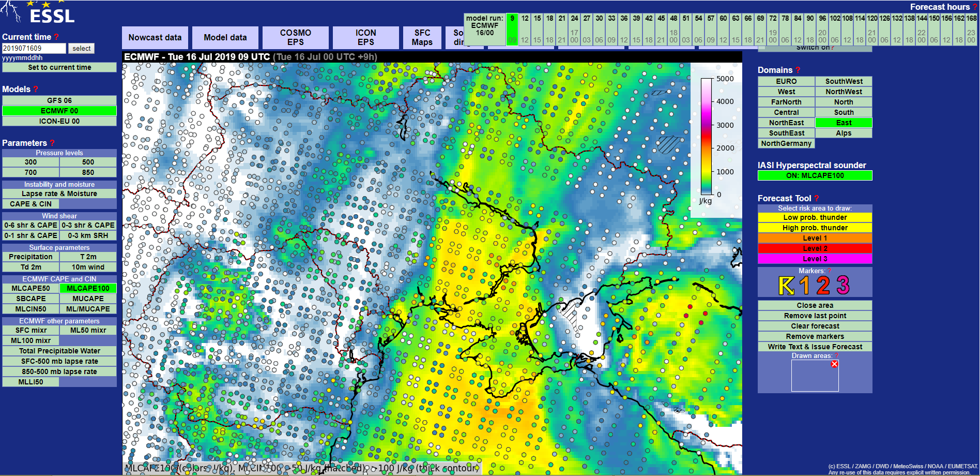Open help question mark beside Markers label

tap(830, 271)
